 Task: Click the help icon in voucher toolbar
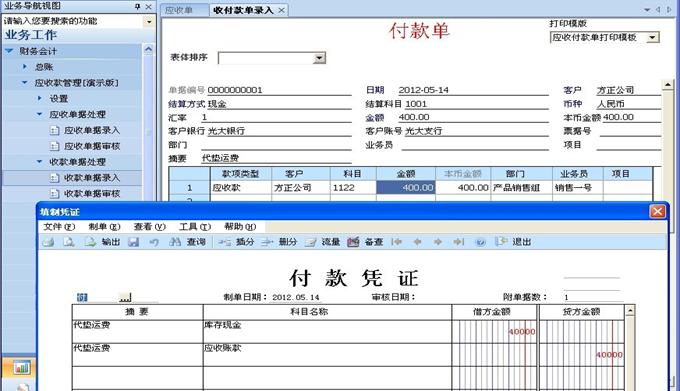pyautogui.click(x=480, y=242)
